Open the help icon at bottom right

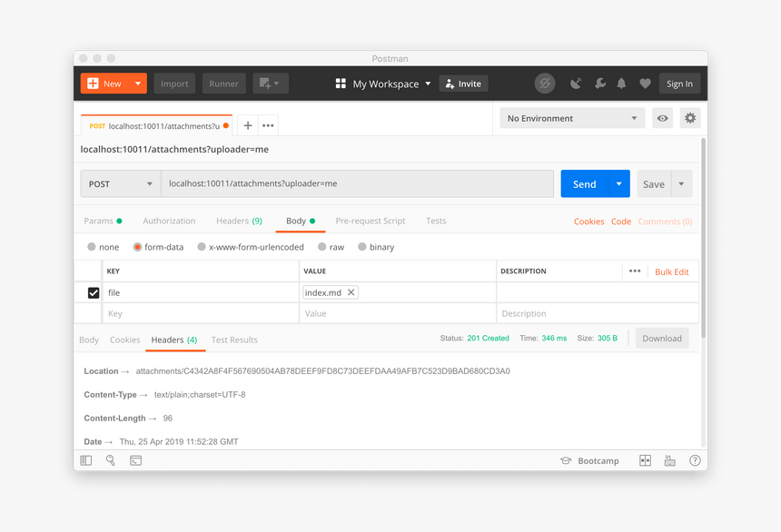[695, 460]
